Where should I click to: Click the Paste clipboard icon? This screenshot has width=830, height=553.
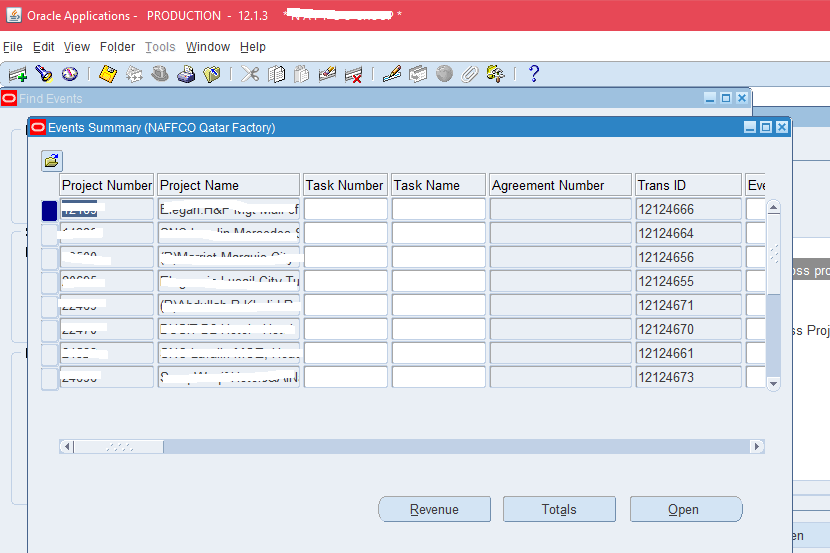pyautogui.click(x=302, y=74)
